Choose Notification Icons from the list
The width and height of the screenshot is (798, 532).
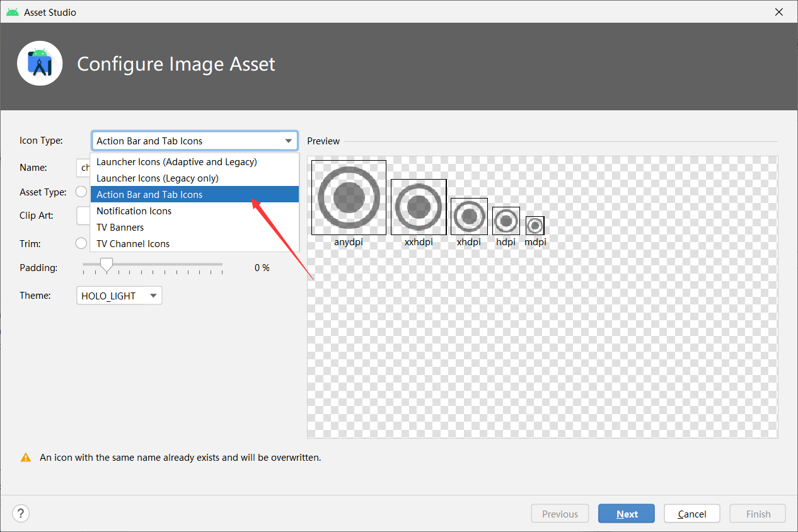[x=134, y=211]
